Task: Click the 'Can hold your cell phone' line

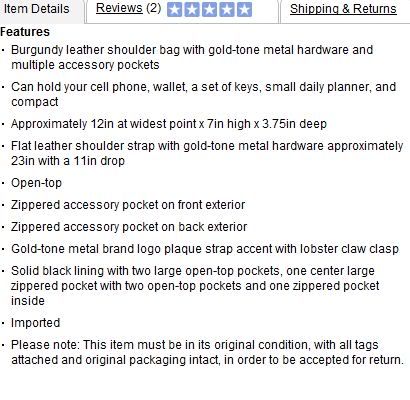Action: click(203, 94)
